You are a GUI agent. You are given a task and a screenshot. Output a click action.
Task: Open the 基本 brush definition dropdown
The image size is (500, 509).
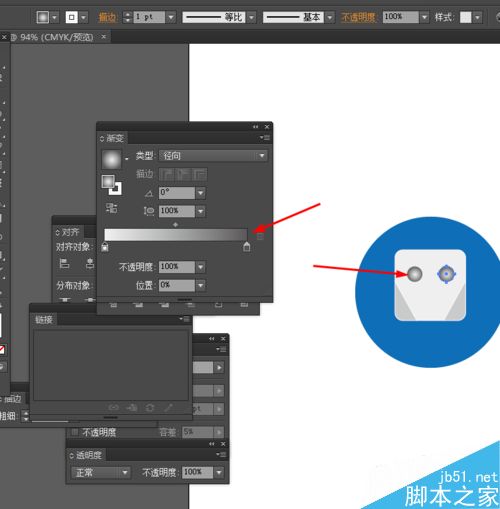[330, 17]
